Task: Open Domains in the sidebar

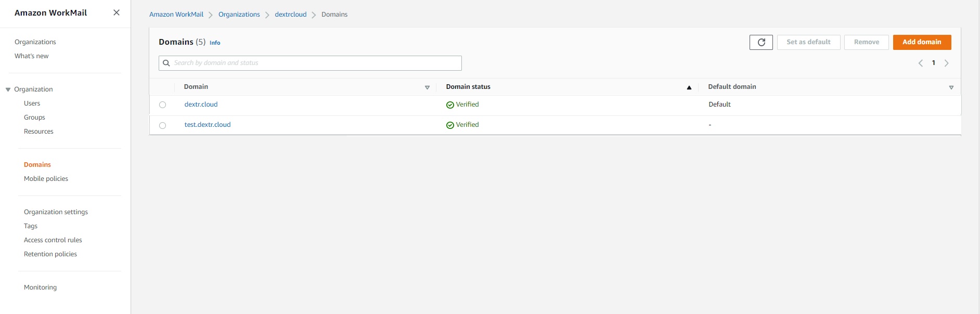Action: pyautogui.click(x=37, y=165)
